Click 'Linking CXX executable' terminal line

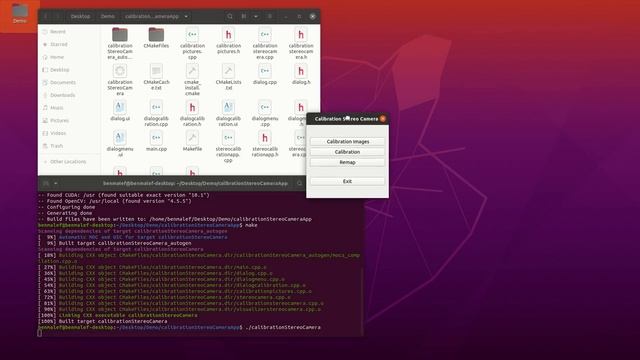[118, 315]
